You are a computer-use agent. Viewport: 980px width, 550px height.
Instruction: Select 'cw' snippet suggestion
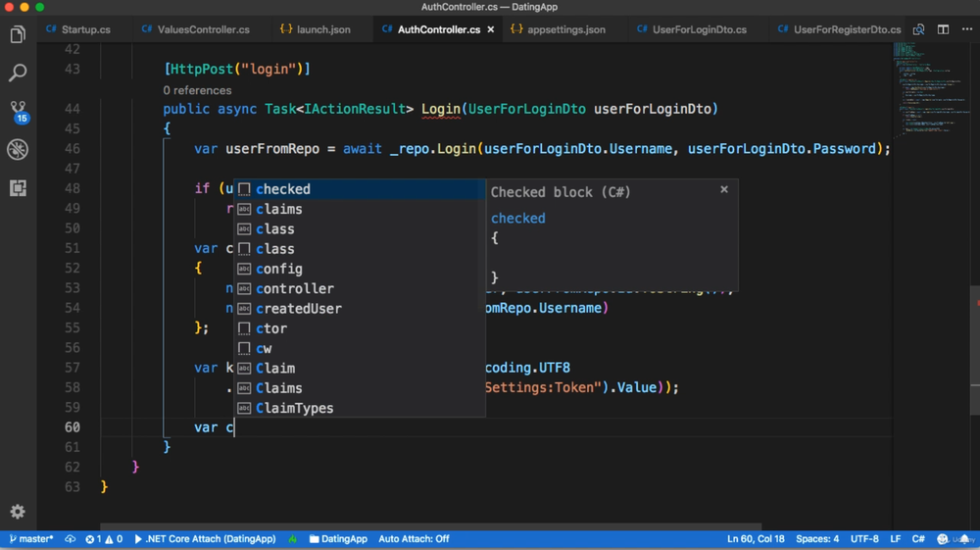360,349
